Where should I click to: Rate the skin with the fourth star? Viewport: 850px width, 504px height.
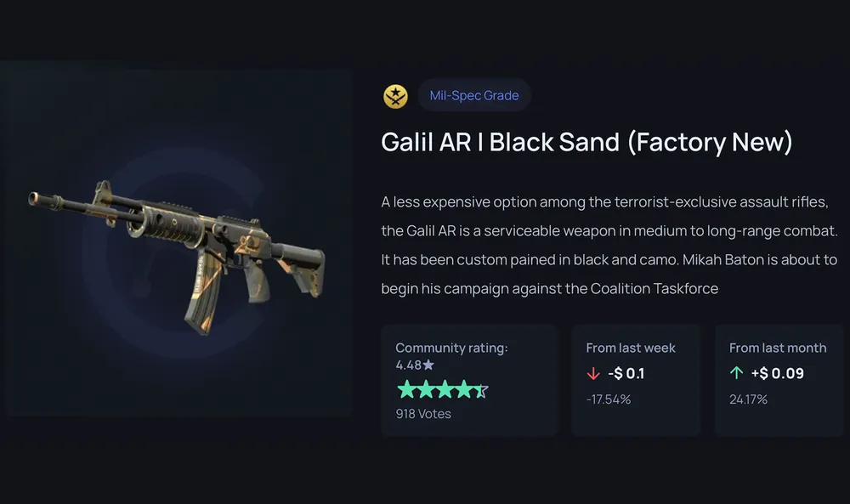[463, 389]
